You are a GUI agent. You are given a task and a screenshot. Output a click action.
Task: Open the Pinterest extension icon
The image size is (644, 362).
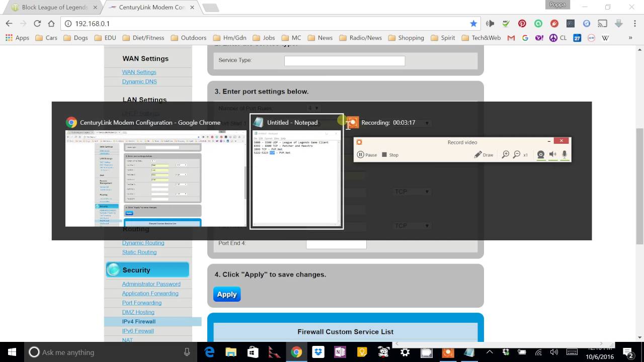point(522,24)
